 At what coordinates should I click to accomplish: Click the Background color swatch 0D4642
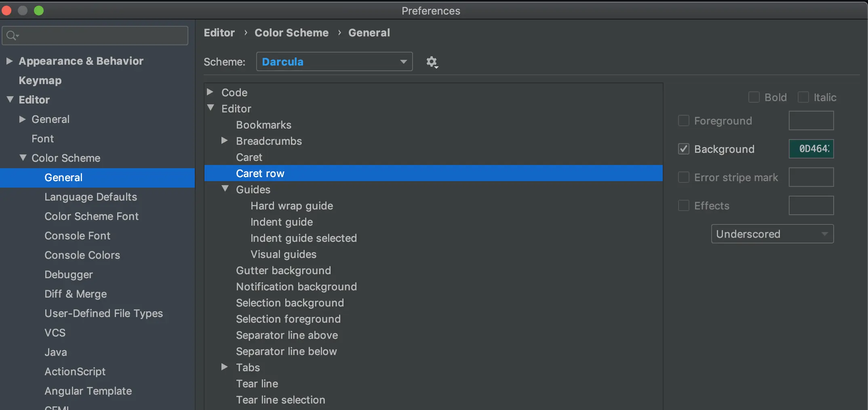(x=811, y=149)
